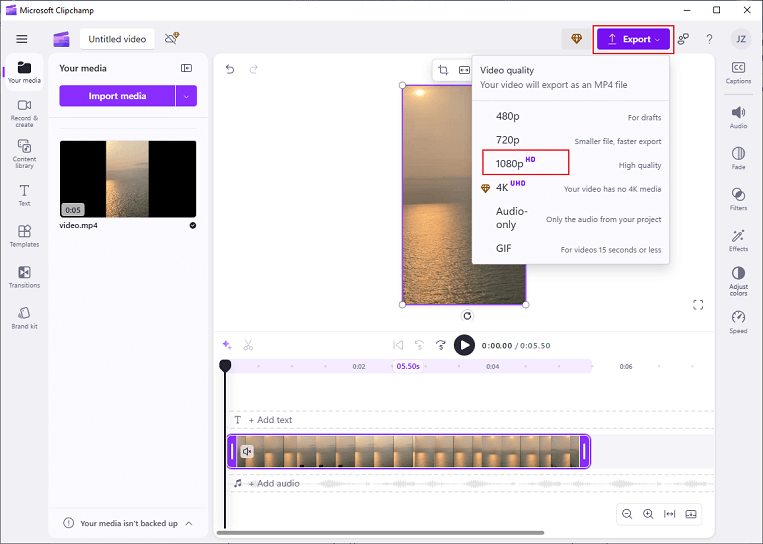Screen dimensions: 763x544
Task: Play the video preview
Action: (464, 345)
